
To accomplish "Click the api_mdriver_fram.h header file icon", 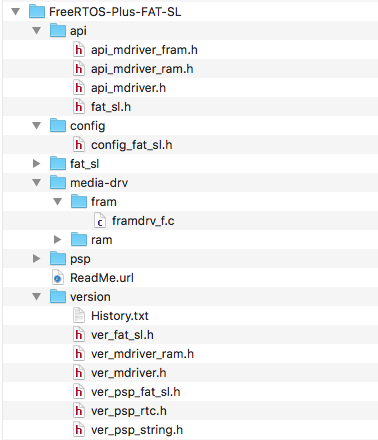I will click(79, 50).
